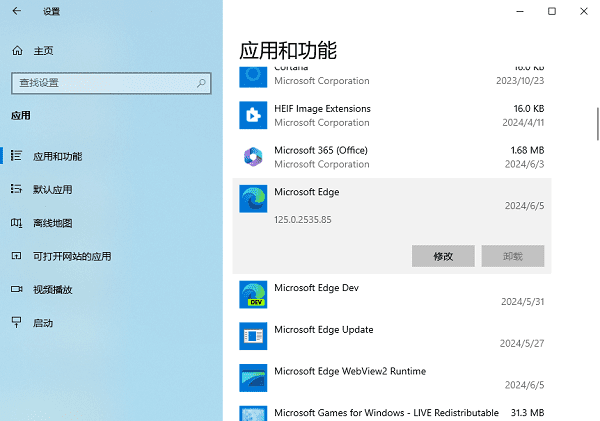Image resolution: width=600 pixels, height=421 pixels.
Task: Go to 主页 label
Action: pyautogui.click(x=43, y=51)
